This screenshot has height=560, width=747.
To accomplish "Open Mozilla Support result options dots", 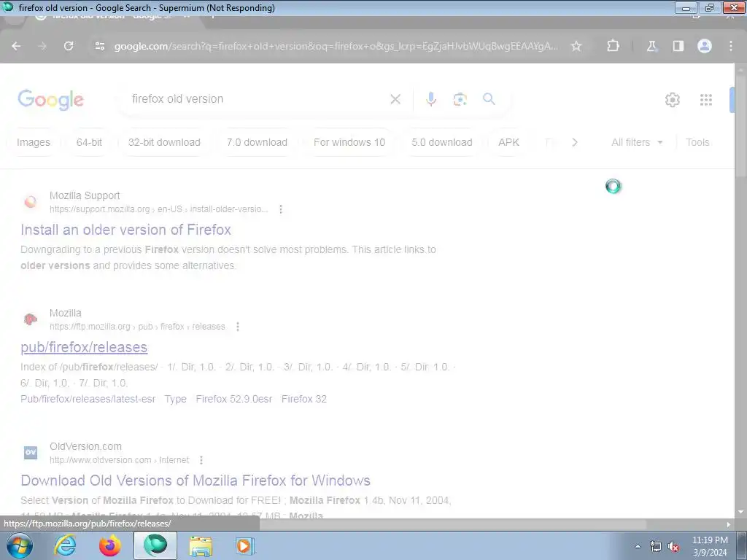I will [x=281, y=209].
